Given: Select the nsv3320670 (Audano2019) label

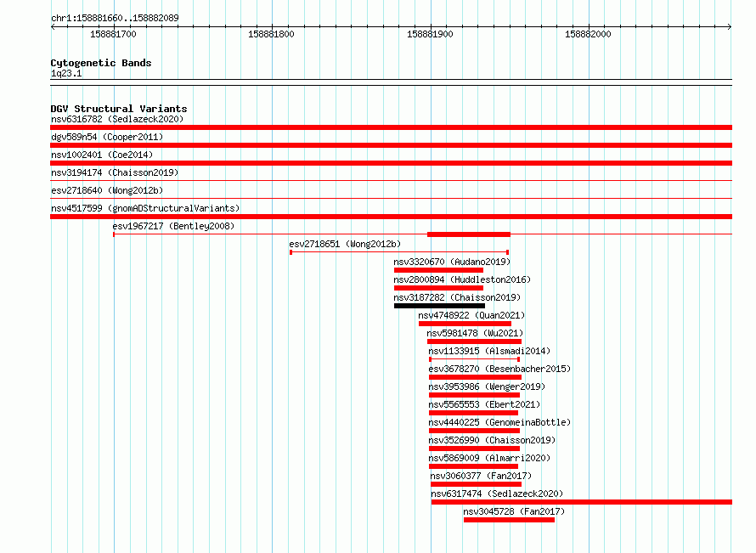Looking at the screenshot, I should 452,262.
